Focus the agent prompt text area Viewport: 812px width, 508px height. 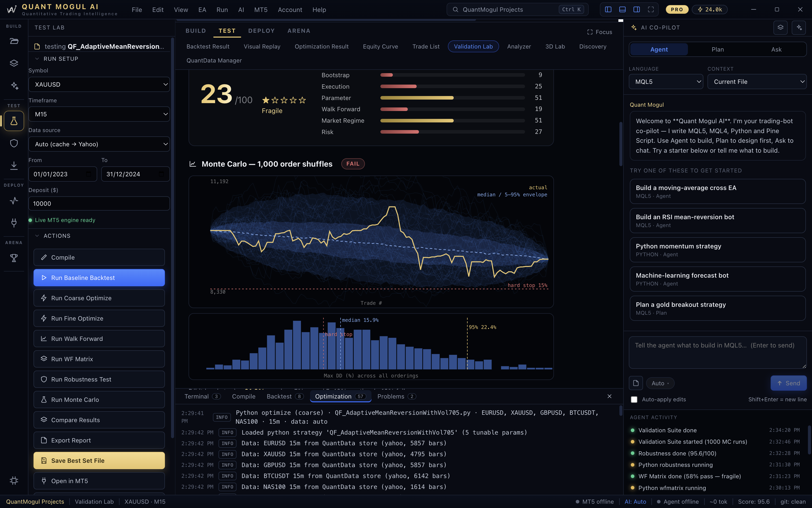[718, 353]
